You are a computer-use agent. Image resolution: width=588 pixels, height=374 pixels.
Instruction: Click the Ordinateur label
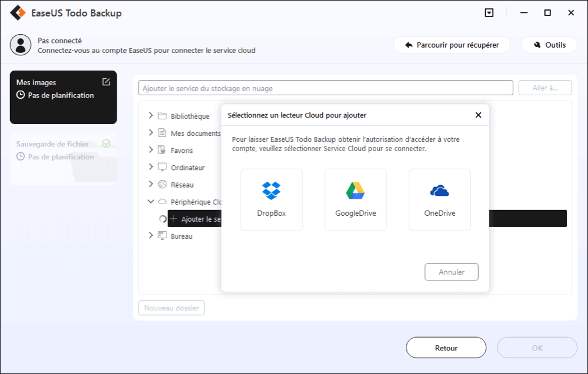coord(188,168)
